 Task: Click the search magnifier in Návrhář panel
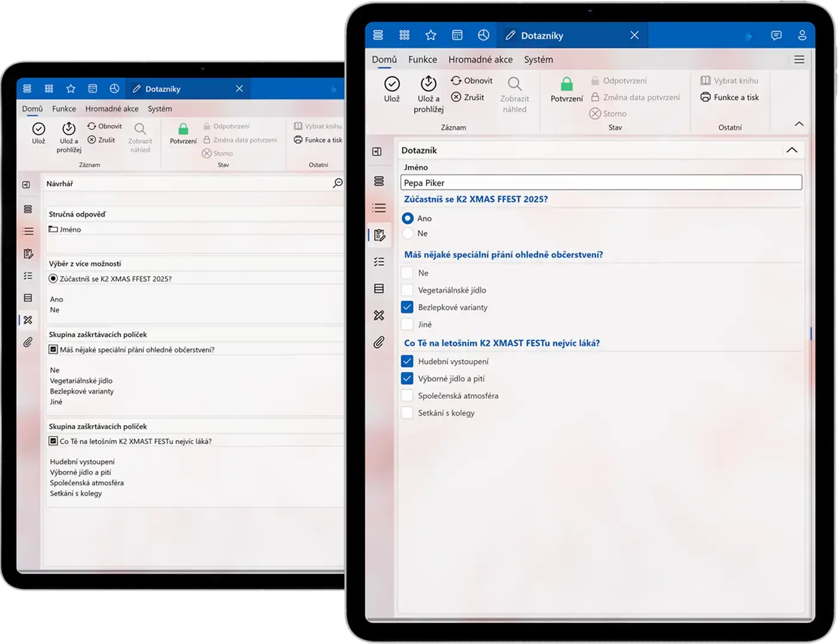pyautogui.click(x=338, y=184)
